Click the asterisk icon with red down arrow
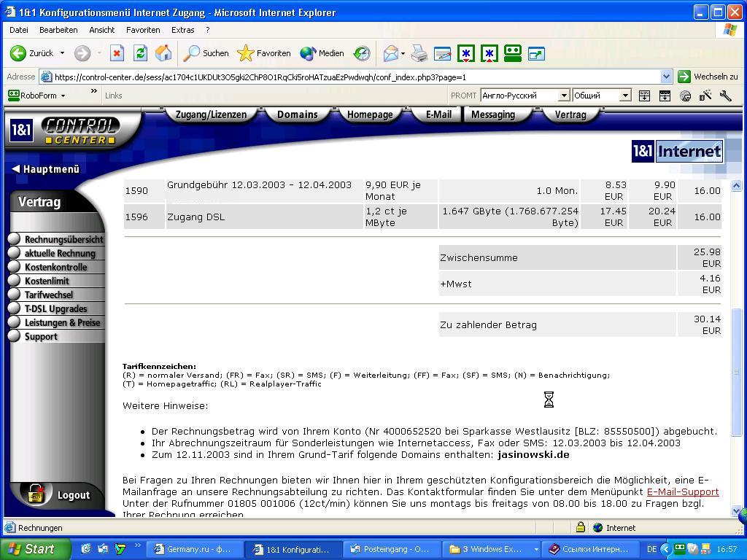Screen dimensions: 747x560 click(x=466, y=53)
